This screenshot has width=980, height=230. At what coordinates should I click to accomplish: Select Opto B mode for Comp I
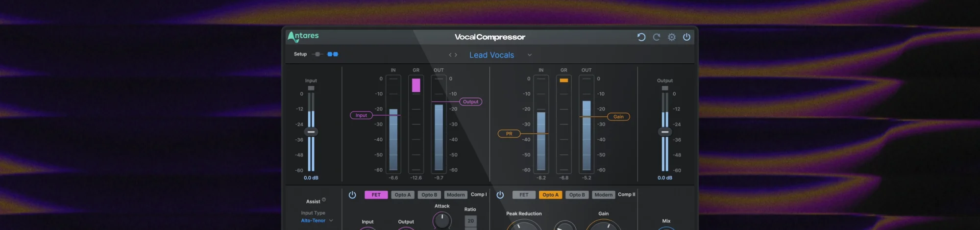coord(429,195)
